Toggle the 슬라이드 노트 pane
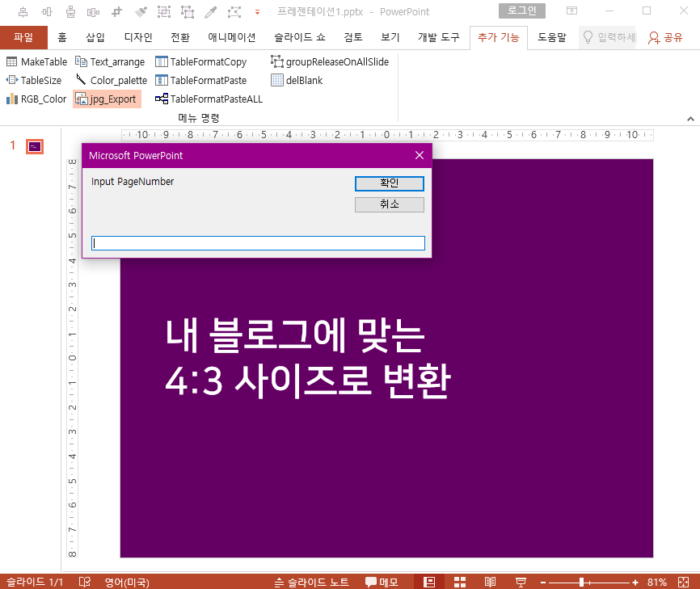Image resolution: width=700 pixels, height=589 pixels. 311,582
